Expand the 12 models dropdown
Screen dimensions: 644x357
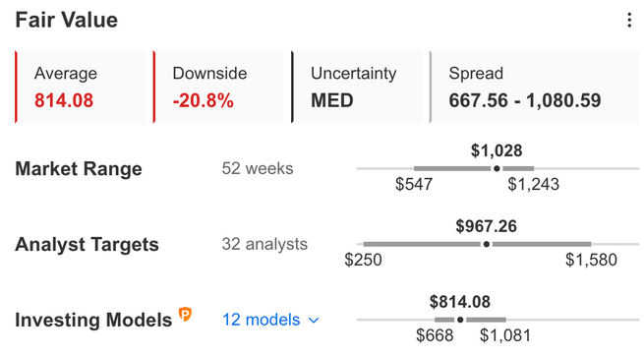click(270, 320)
